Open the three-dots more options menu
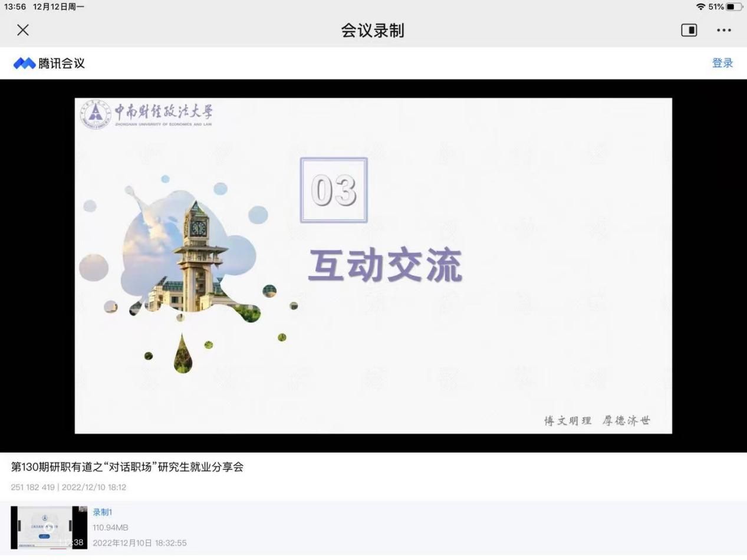 [724, 30]
